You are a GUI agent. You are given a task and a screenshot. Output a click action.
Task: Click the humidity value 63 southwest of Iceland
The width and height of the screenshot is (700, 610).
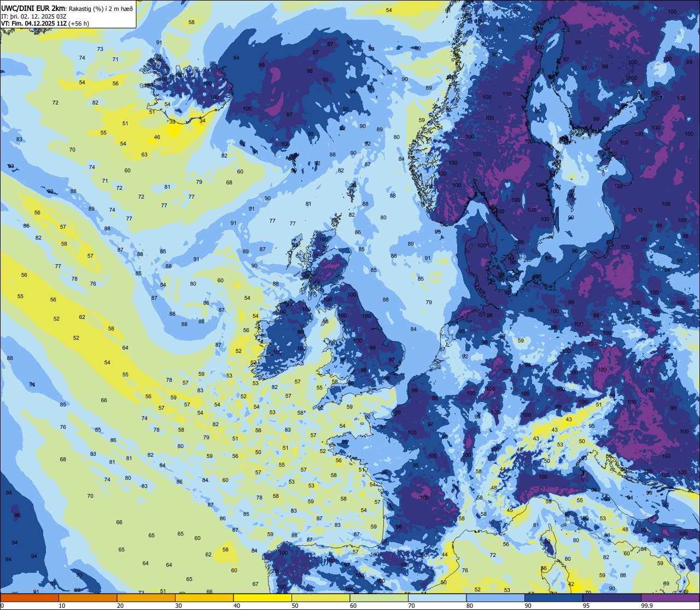click(144, 155)
